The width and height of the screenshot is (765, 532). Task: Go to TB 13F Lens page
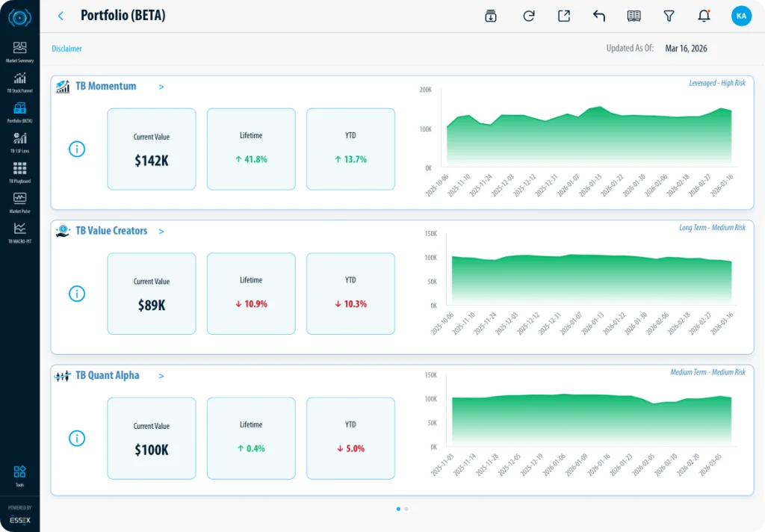pyautogui.click(x=19, y=141)
